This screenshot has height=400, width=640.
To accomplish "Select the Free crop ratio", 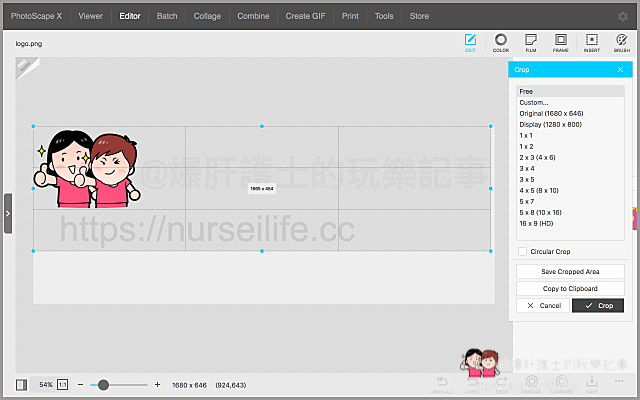I will pyautogui.click(x=570, y=91).
